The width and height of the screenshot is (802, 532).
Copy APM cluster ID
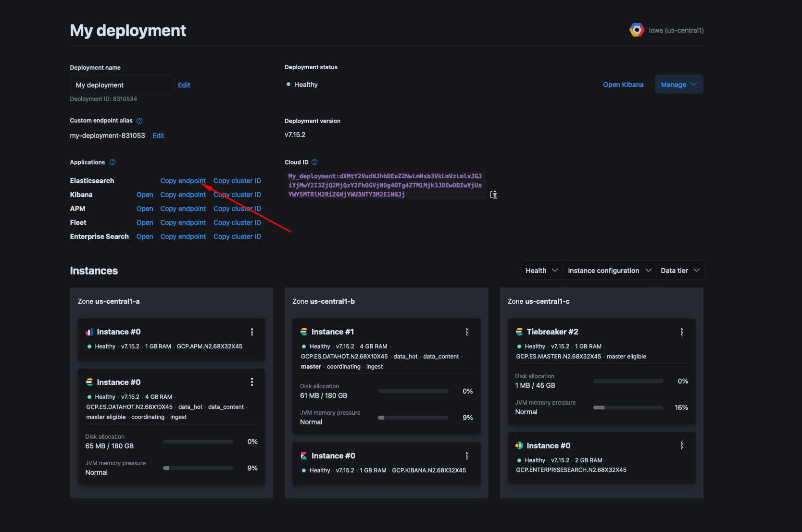point(237,209)
